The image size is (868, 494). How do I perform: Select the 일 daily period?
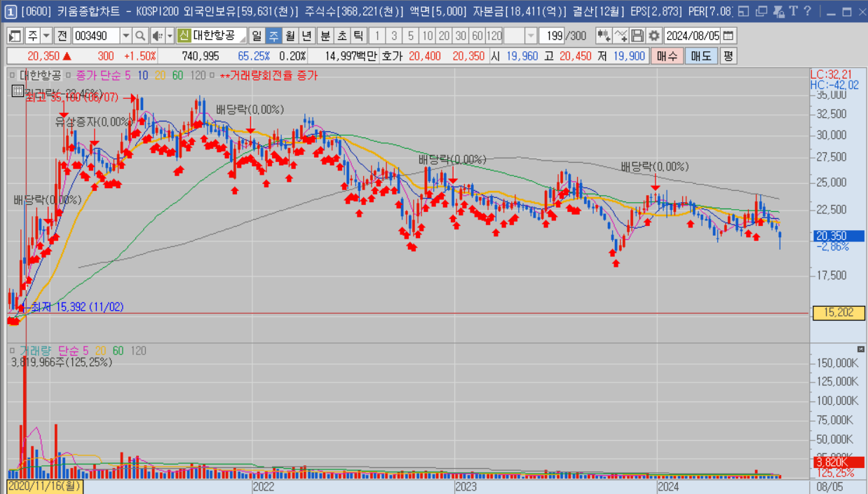257,36
